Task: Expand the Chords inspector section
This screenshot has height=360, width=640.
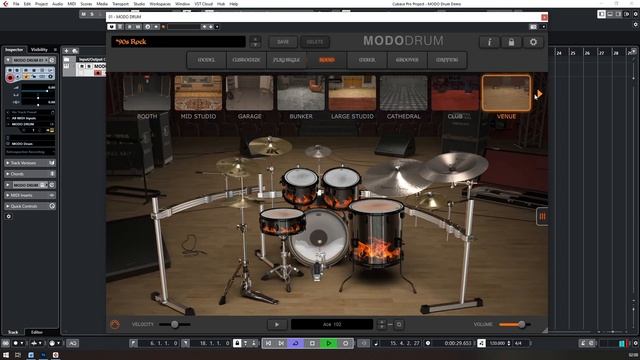Action: 30,174
